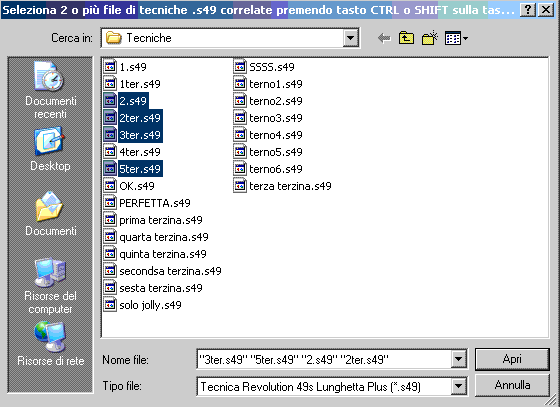Go up one folder level
This screenshot has height=407, width=560.
pyautogui.click(x=406, y=38)
